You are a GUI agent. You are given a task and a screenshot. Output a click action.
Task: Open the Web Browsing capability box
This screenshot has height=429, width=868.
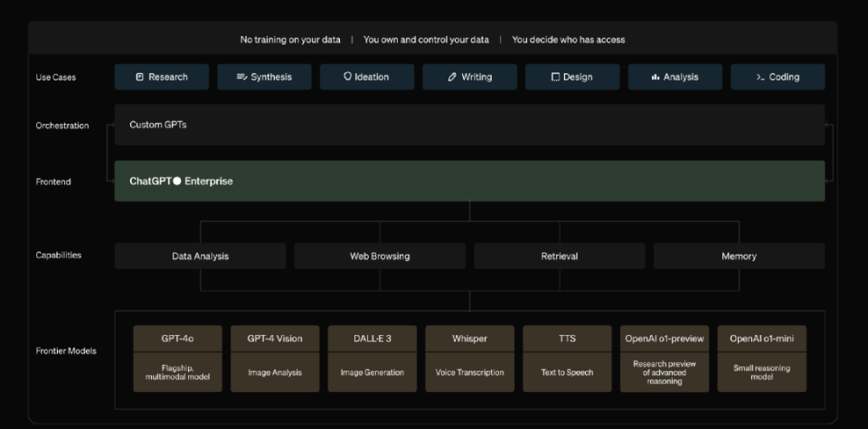(x=380, y=256)
